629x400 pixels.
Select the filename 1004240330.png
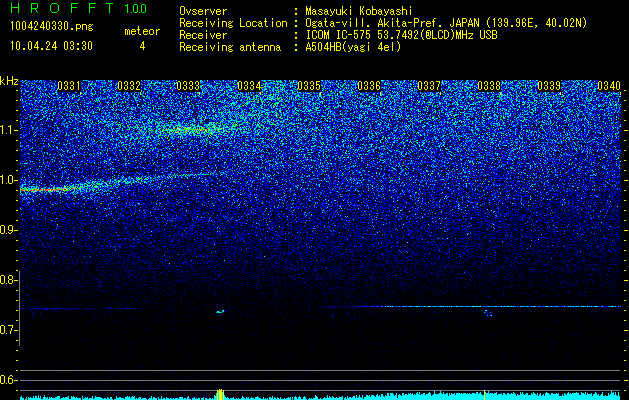pos(52,27)
